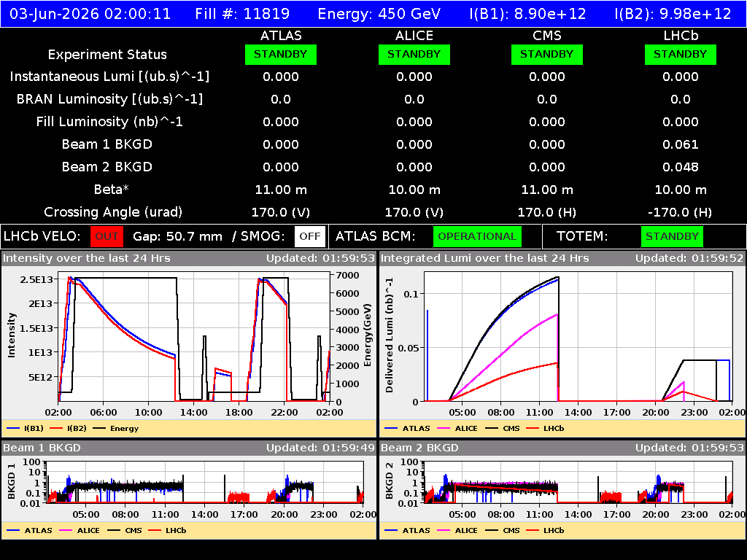This screenshot has width=747, height=560.
Task: Select the Experiment Status row label
Action: (107, 55)
